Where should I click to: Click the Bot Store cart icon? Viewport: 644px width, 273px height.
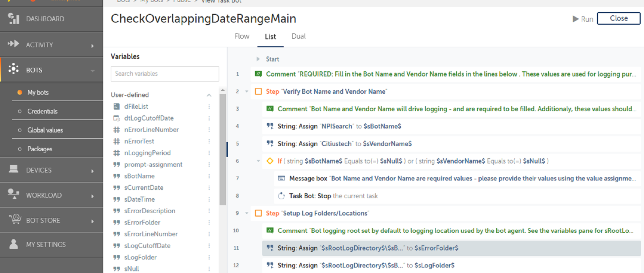(15, 219)
